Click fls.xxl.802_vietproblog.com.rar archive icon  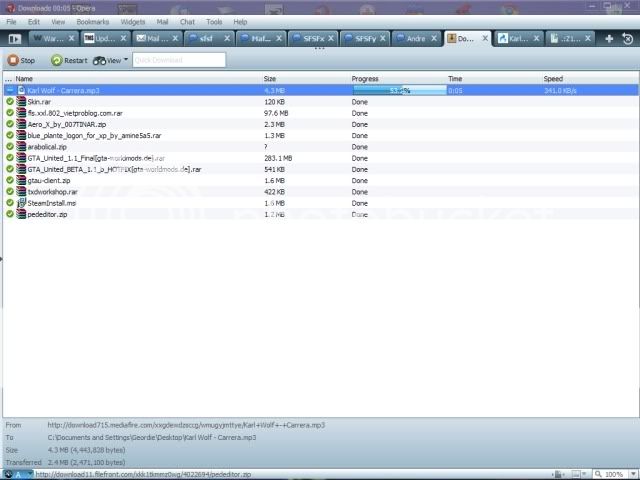[x=21, y=113]
